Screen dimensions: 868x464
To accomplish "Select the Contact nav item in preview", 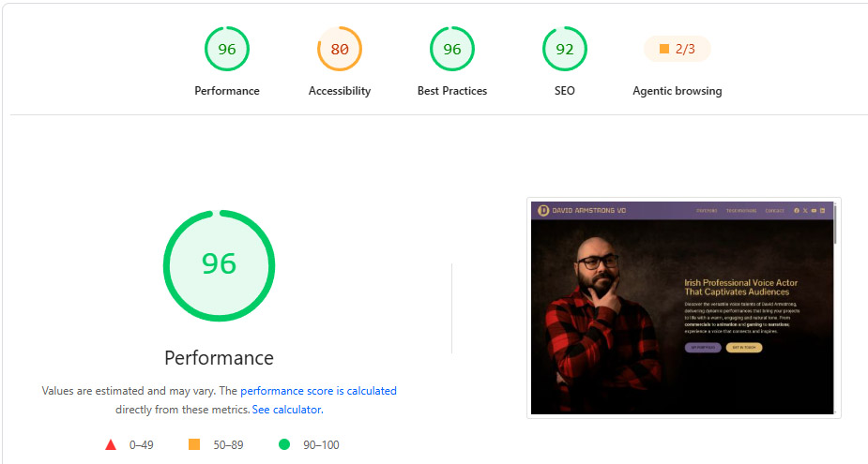I will click(x=774, y=211).
